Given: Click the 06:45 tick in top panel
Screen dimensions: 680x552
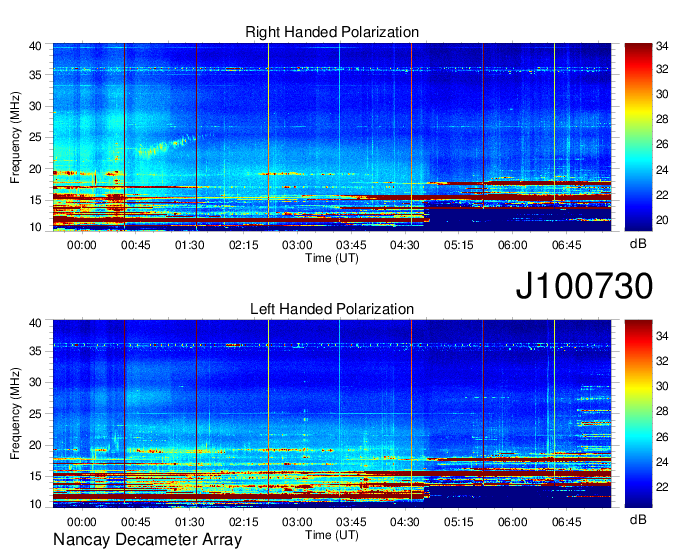Looking at the screenshot, I should click(566, 245).
